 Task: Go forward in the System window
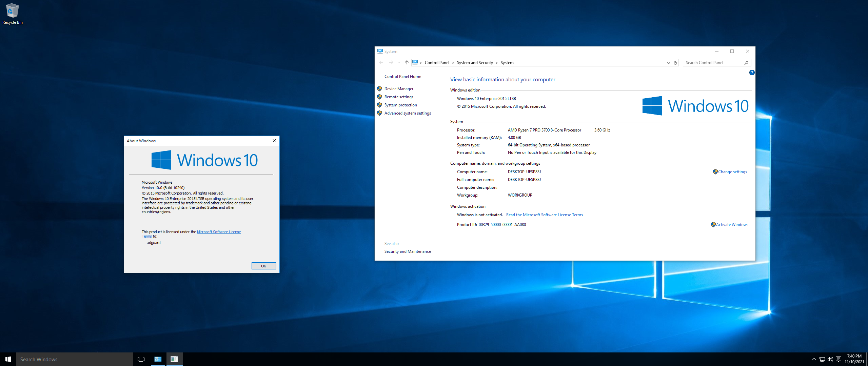[391, 63]
